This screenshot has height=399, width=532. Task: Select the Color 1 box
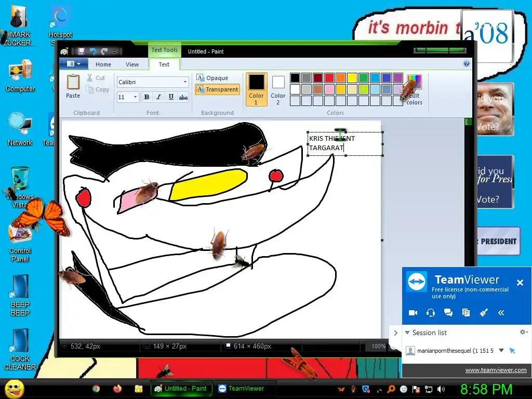pyautogui.click(x=256, y=89)
